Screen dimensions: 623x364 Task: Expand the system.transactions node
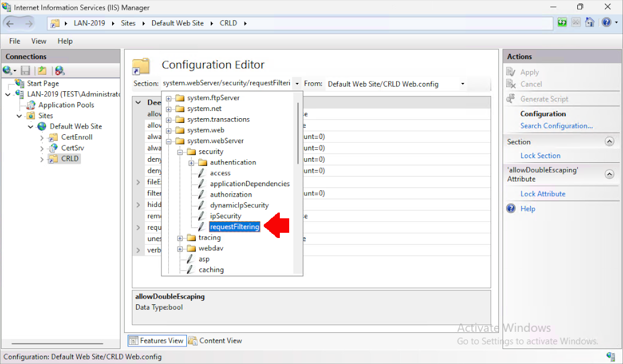click(169, 120)
